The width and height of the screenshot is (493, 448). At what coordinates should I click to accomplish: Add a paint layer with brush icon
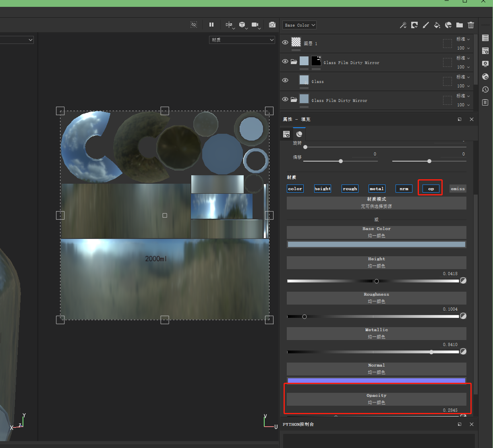pyautogui.click(x=426, y=25)
